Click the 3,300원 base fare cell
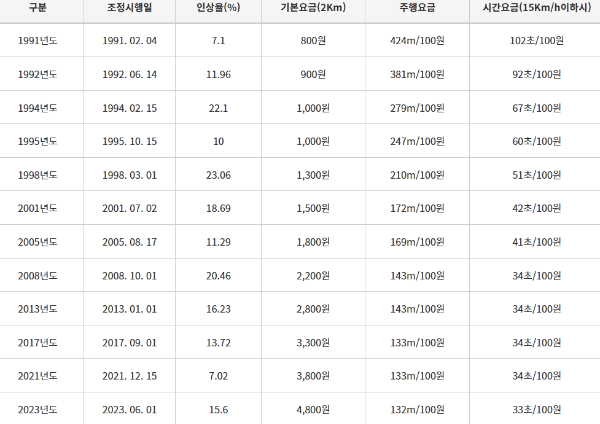The height and width of the screenshot is (424, 600). click(x=313, y=342)
